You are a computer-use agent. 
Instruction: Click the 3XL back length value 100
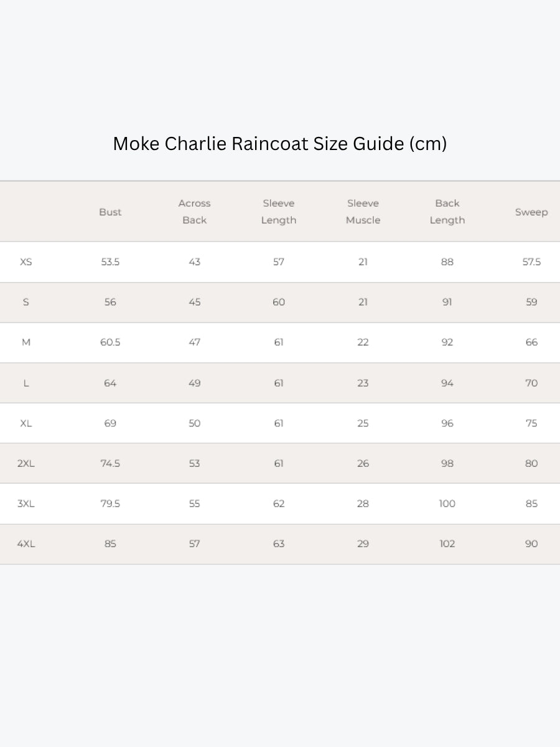click(447, 504)
